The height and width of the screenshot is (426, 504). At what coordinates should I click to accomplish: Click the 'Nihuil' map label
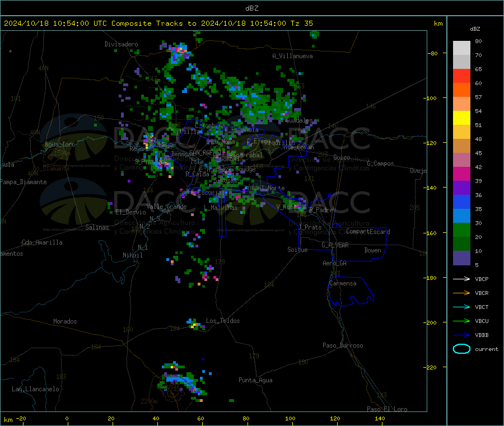coord(132,255)
